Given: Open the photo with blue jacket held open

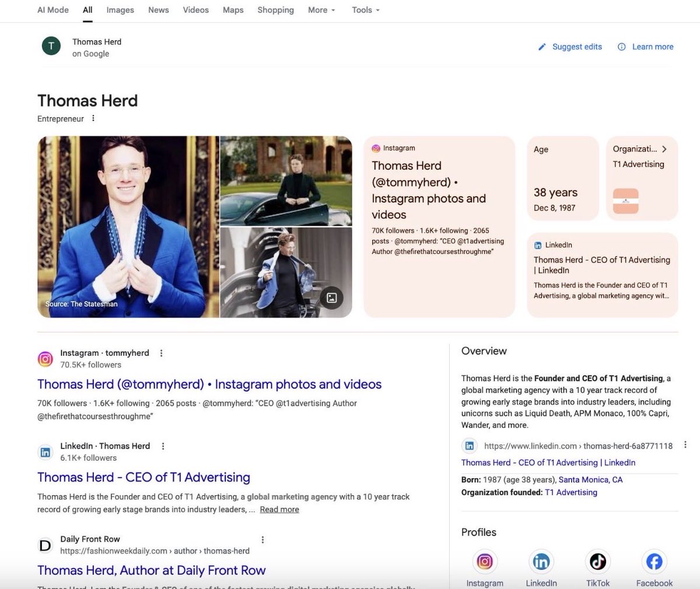Looking at the screenshot, I should tap(286, 272).
